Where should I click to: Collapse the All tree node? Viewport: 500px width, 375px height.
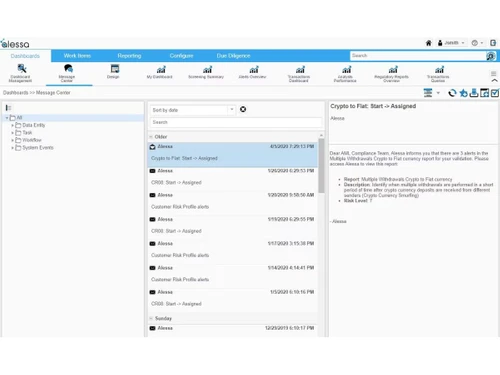pos(7,118)
